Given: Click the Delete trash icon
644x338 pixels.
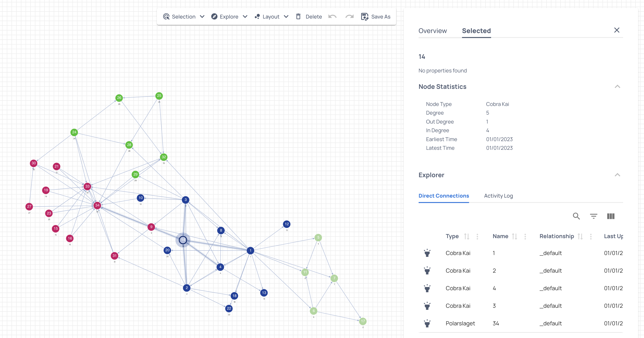Looking at the screenshot, I should coord(298,16).
